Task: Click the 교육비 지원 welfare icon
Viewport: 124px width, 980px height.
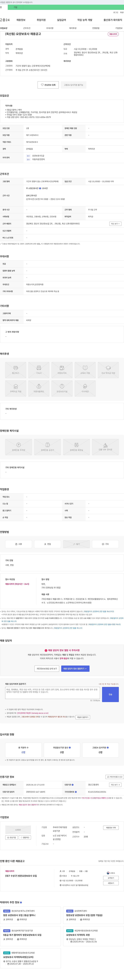Action: [85, 370]
